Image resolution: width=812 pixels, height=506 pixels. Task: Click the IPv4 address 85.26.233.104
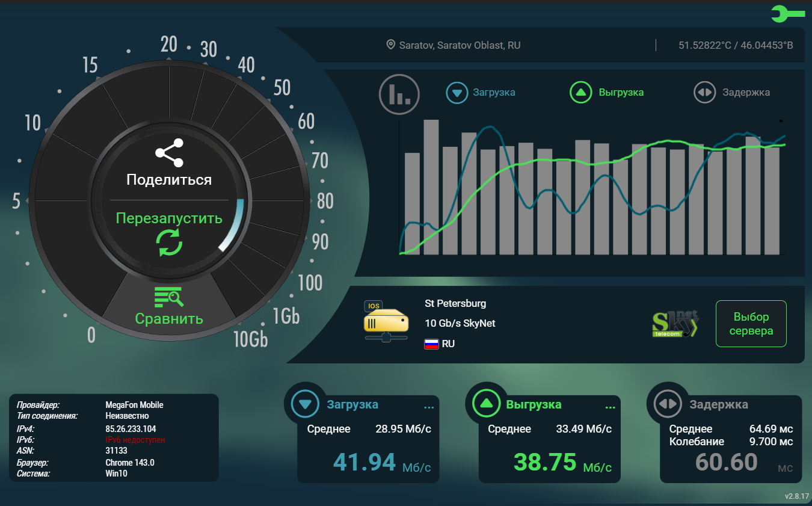(x=131, y=429)
